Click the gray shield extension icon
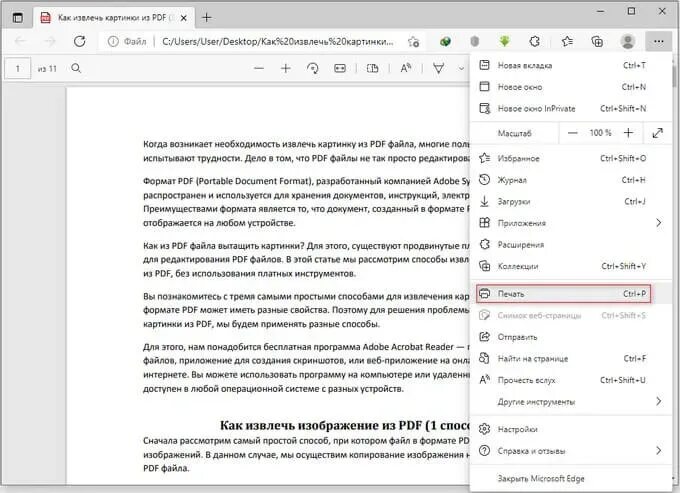The height and width of the screenshot is (493, 680). (475, 42)
